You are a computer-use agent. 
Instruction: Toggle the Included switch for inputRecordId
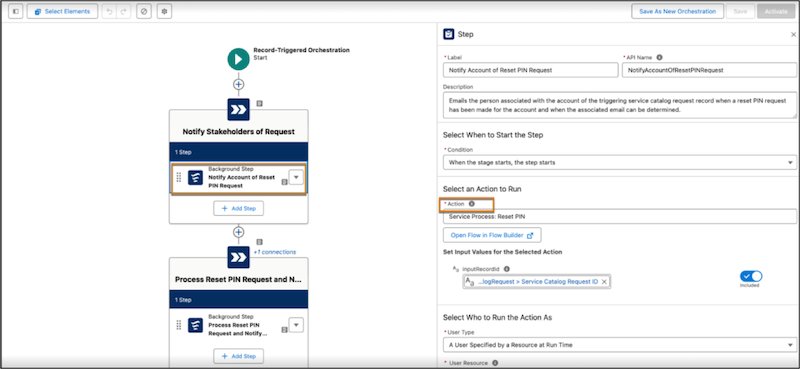751,276
